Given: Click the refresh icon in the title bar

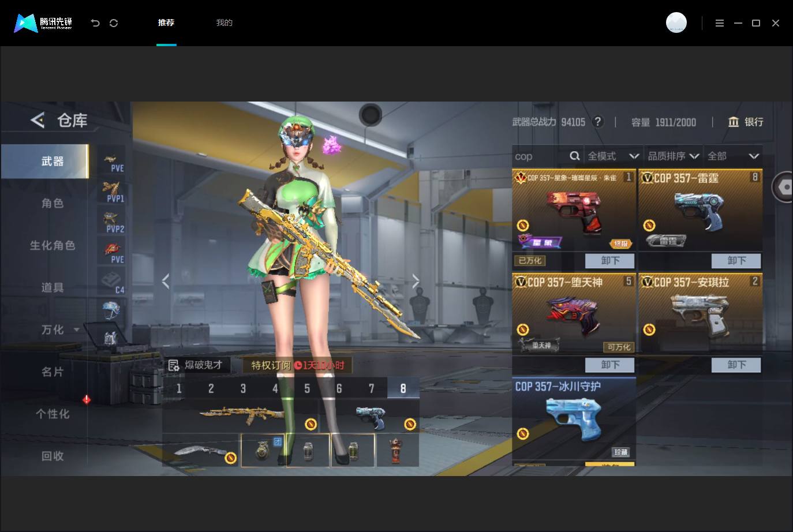Looking at the screenshot, I should pos(114,23).
